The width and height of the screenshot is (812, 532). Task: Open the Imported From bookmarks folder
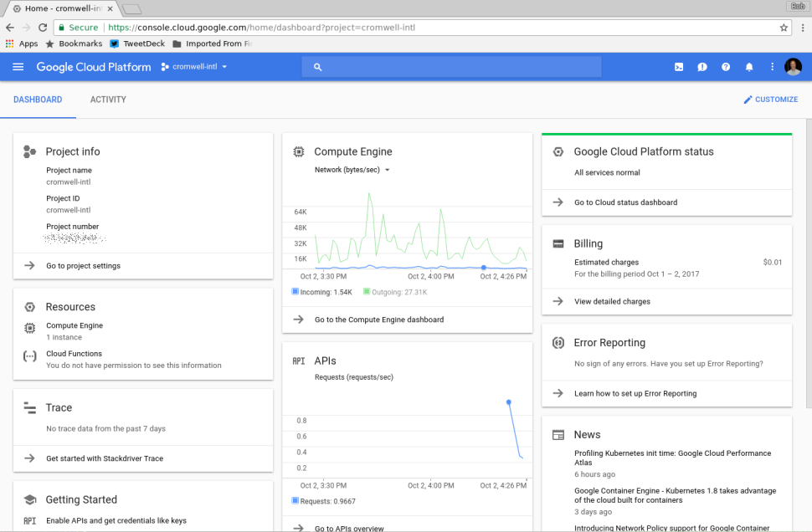213,43
